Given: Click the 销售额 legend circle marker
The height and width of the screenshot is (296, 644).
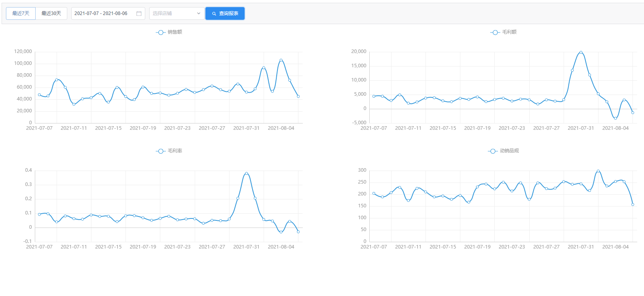Looking at the screenshot, I should coord(161,32).
